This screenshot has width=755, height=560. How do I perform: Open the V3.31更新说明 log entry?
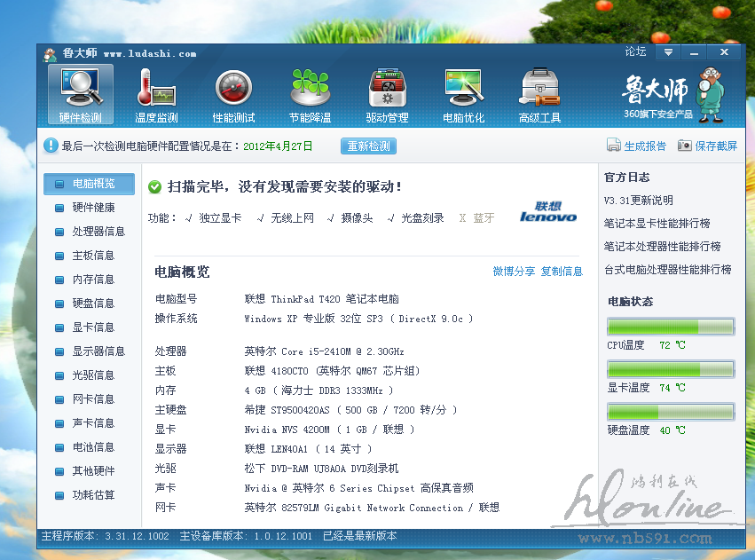tap(638, 201)
